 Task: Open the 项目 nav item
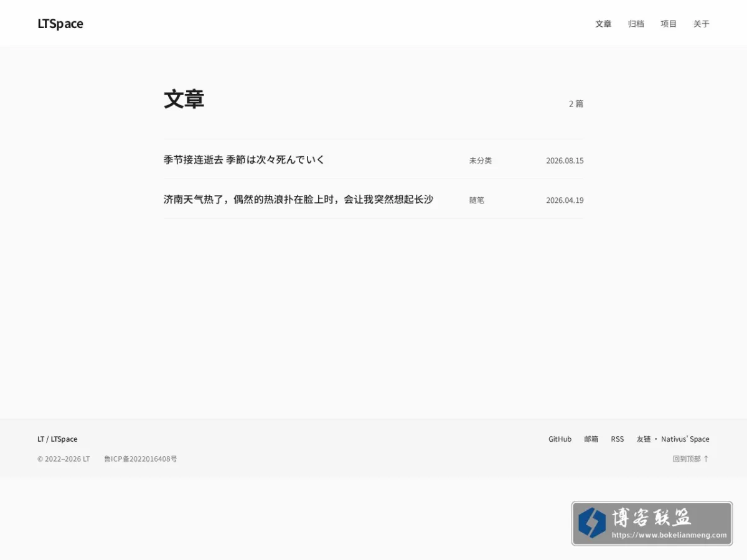coord(669,24)
